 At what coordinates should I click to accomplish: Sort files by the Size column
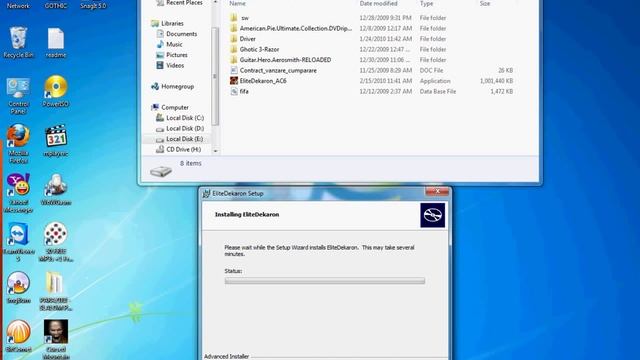coord(485,4)
